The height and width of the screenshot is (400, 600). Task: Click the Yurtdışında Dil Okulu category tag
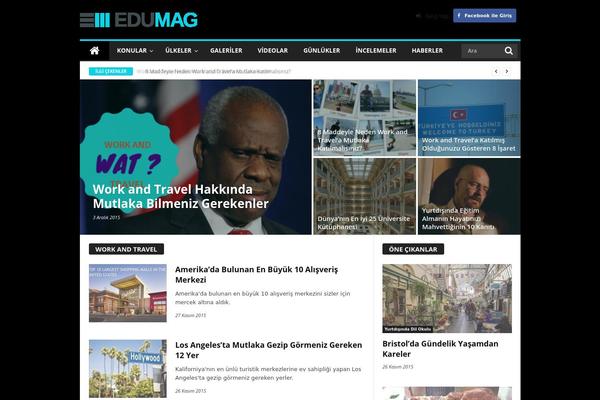tap(408, 329)
